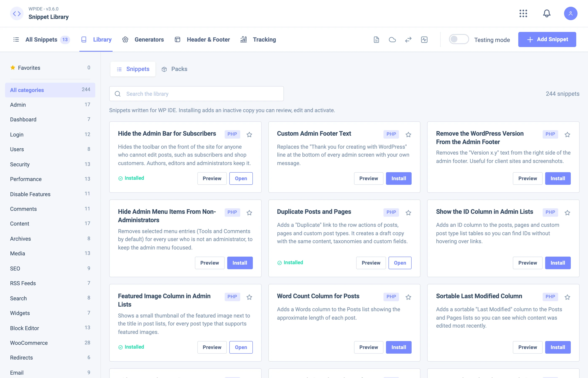
Task: Open the apps grid menu icon
Action: coord(523,13)
